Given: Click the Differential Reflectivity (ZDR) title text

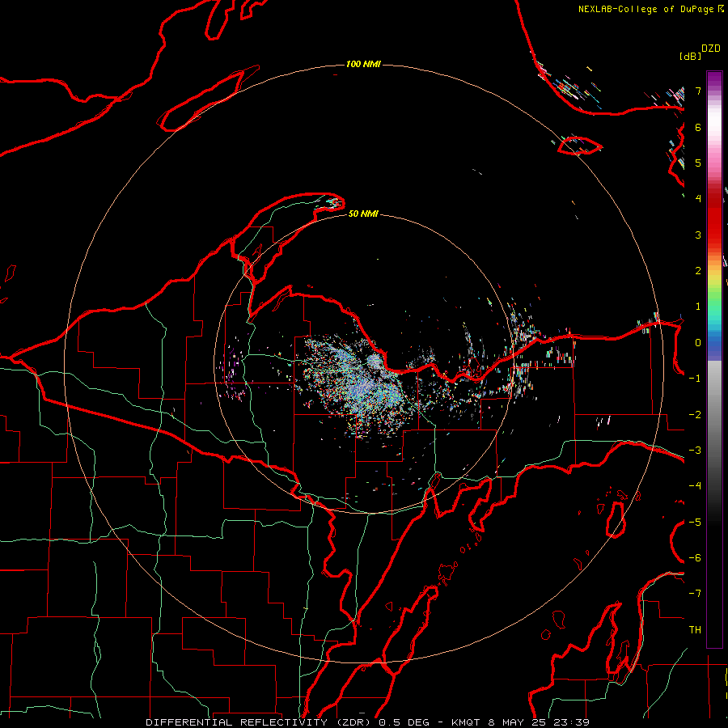Looking at the screenshot, I should (258, 722).
